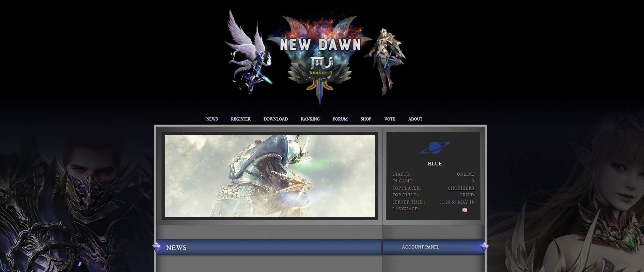The image size is (644, 272).
Task: Click the winged angel character artwork
Action: click(x=248, y=52)
